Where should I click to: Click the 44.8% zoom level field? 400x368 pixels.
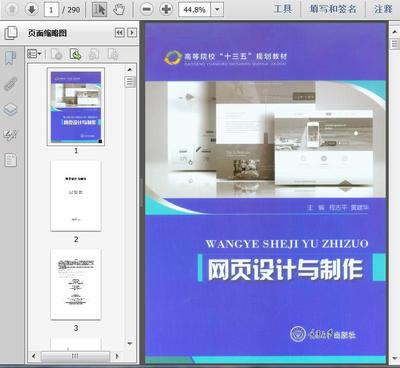(195, 10)
